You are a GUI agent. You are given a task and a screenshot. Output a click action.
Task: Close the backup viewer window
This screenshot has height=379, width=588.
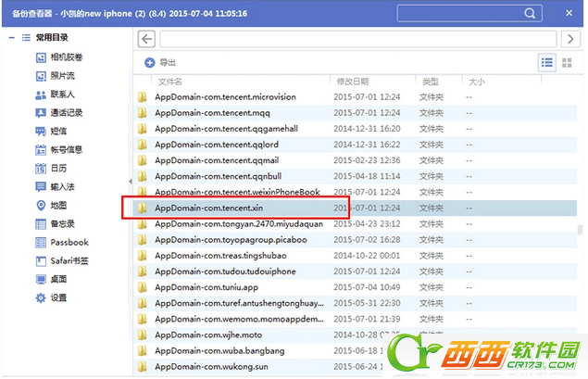[x=569, y=13]
